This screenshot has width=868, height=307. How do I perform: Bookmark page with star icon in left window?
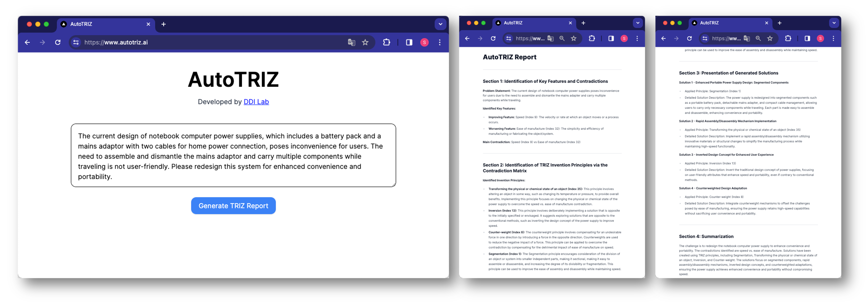(x=365, y=42)
